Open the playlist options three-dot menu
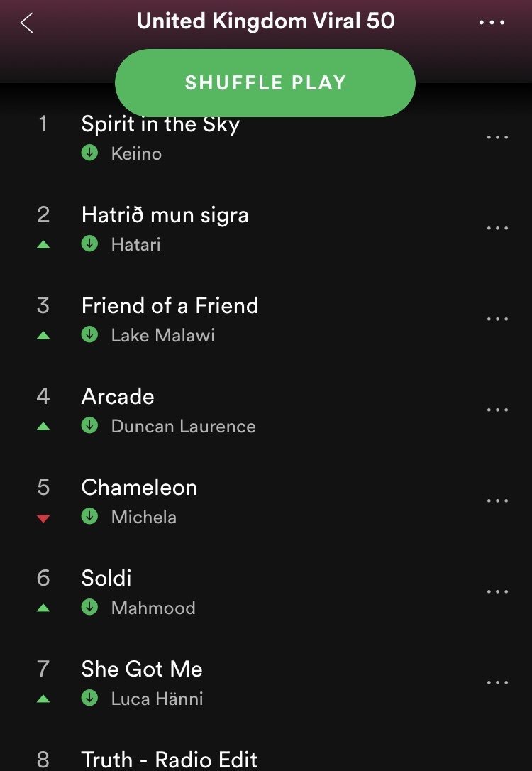 click(x=492, y=22)
